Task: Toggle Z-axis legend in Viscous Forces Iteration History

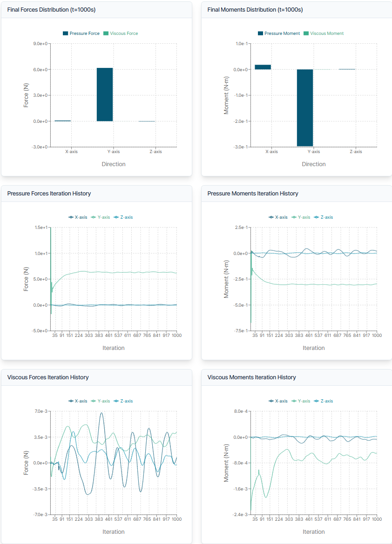Action: [123, 401]
